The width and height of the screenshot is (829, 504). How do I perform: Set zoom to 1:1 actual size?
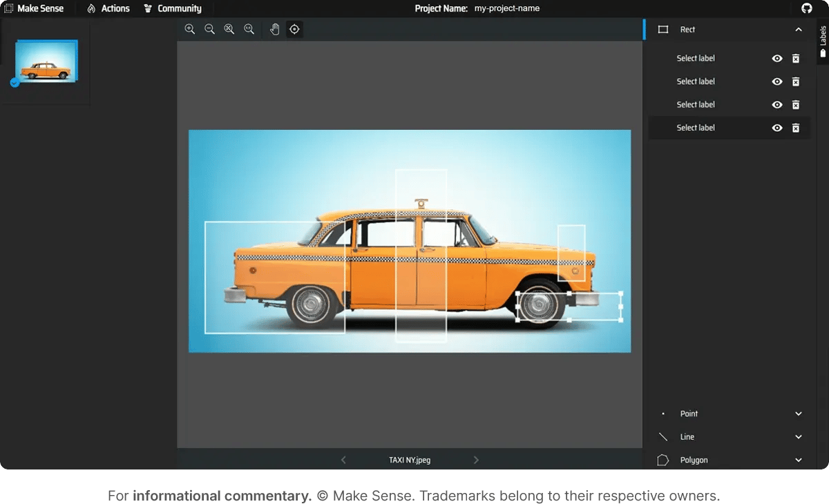[x=249, y=29]
